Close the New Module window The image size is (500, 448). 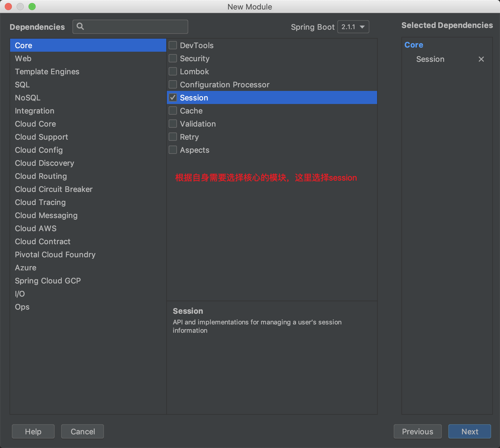coord(8,7)
